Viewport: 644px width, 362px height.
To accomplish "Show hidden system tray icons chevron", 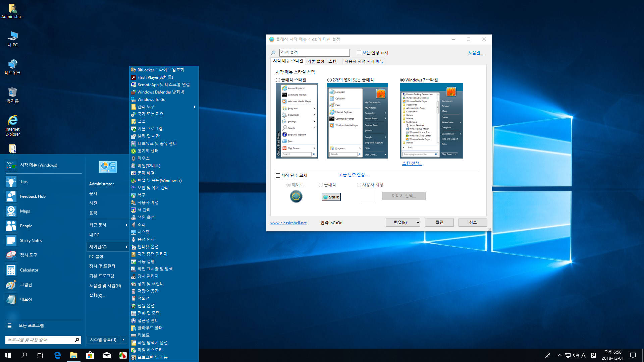I will tap(559, 355).
